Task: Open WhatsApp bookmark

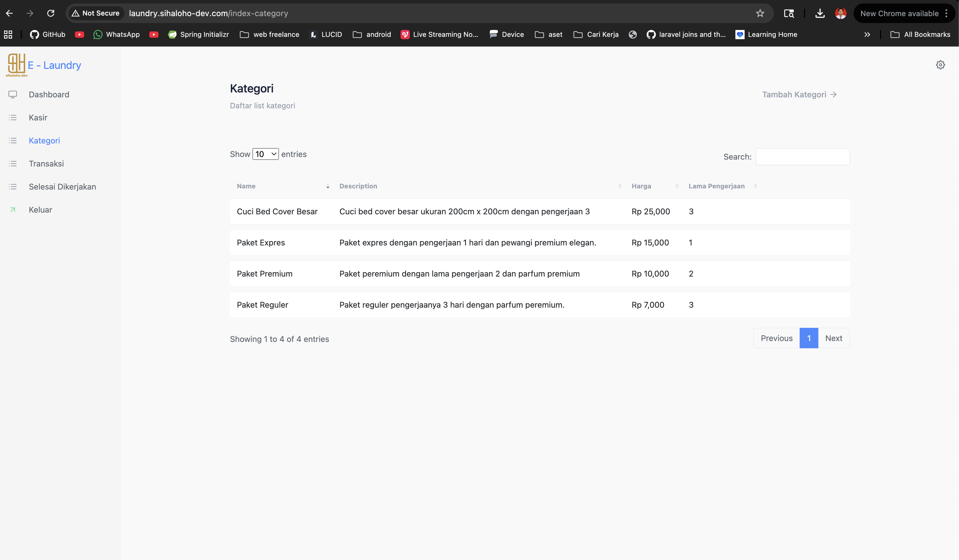Action: pyautogui.click(x=116, y=35)
